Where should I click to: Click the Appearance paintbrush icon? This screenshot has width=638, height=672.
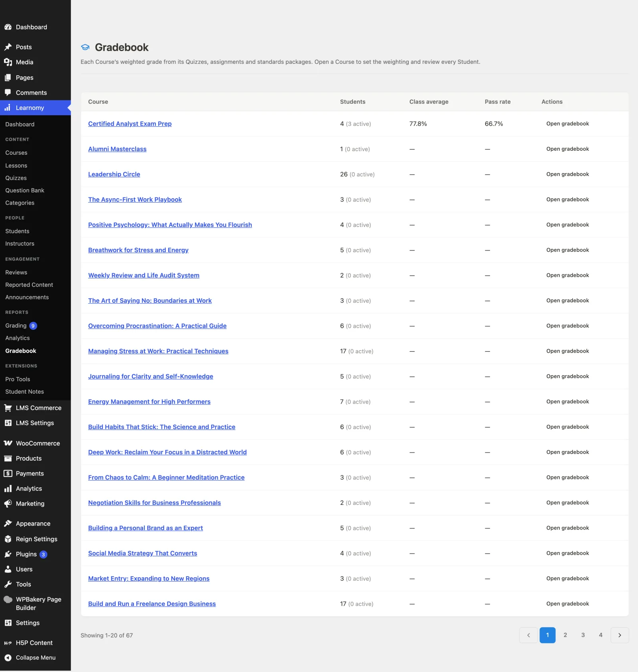pos(8,524)
